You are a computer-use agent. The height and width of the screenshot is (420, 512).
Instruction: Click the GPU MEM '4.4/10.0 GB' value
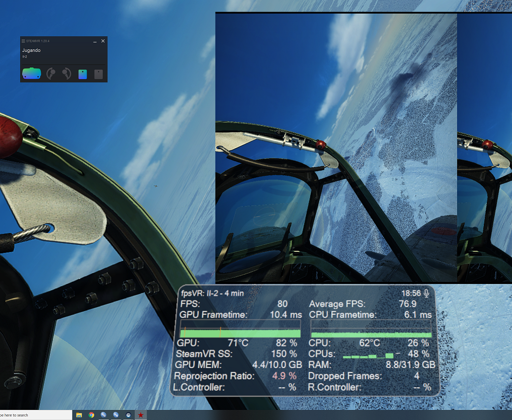(x=277, y=365)
